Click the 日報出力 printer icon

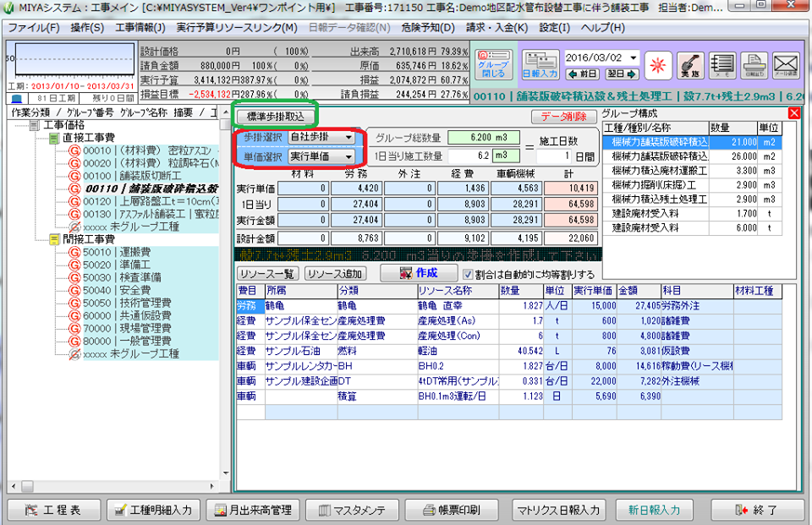click(754, 65)
